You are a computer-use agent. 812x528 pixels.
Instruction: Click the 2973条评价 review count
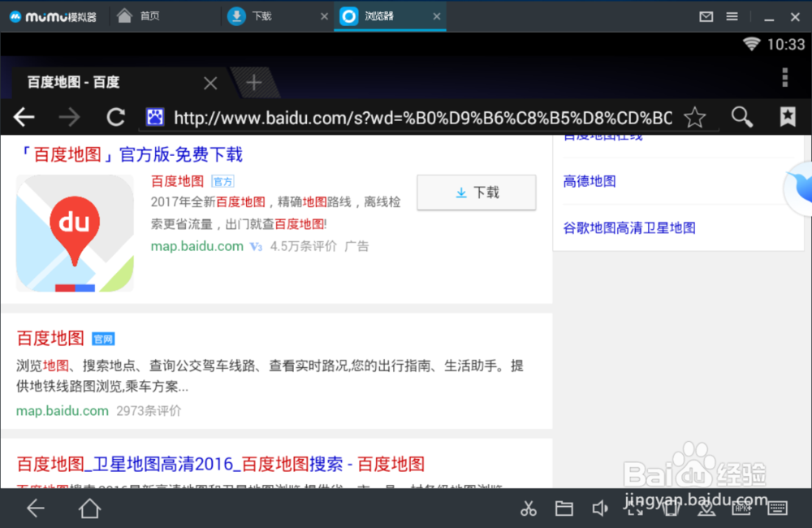point(149,411)
